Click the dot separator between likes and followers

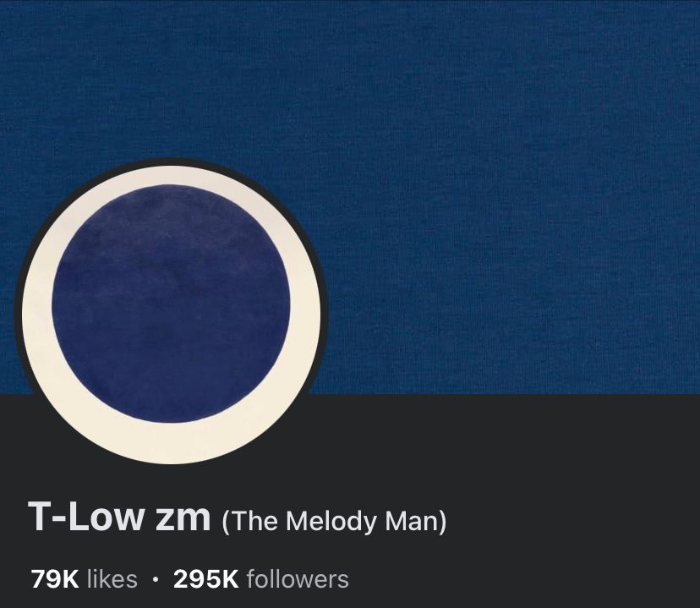coord(156,579)
